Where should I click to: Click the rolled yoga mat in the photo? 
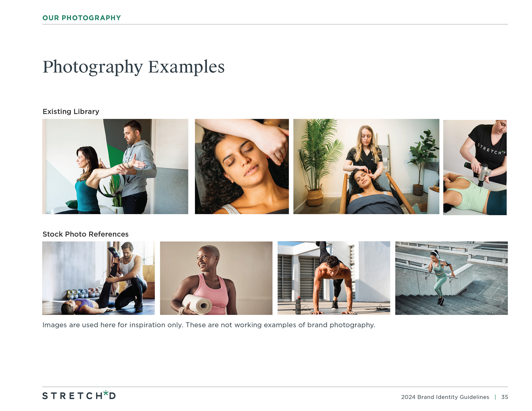coord(197,304)
